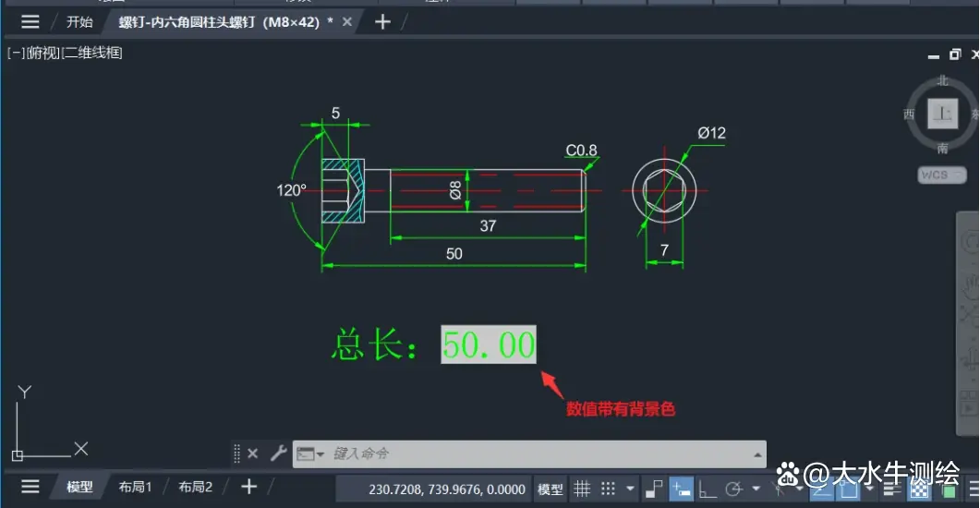
Task: Create new drawing tab with plus icon
Action: click(x=382, y=22)
